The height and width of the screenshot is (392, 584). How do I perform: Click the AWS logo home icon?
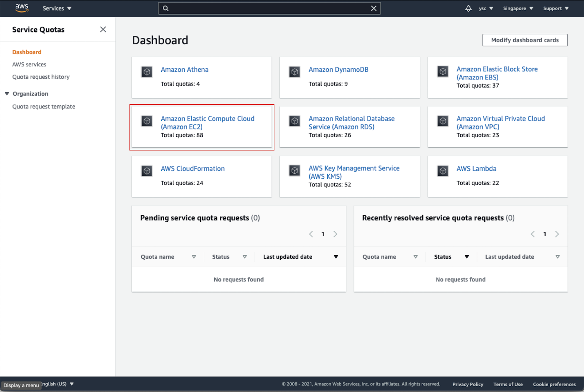pos(22,8)
